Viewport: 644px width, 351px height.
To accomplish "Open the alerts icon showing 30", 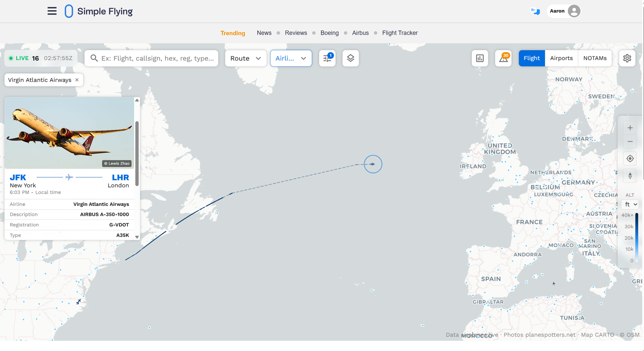I will point(503,58).
